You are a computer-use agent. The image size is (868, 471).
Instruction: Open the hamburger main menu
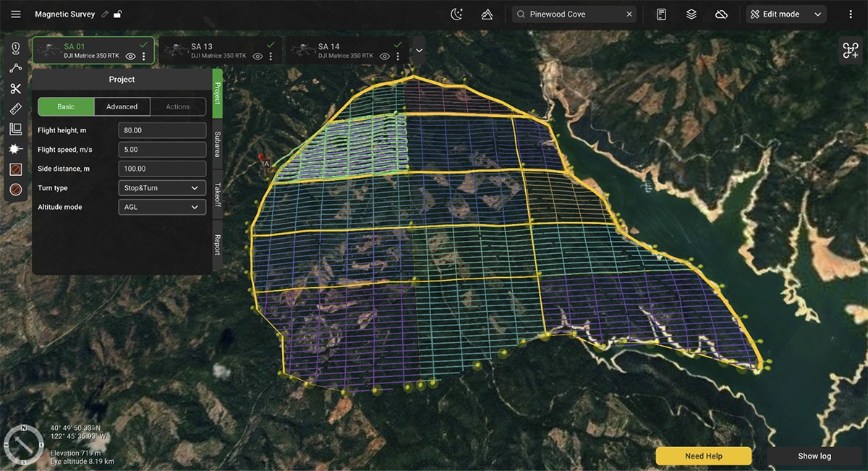pyautogui.click(x=16, y=14)
